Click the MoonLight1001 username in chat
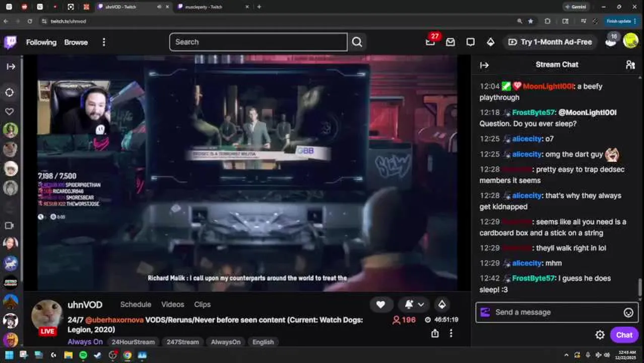Image resolution: width=644 pixels, height=363 pixels. pyautogui.click(x=548, y=86)
